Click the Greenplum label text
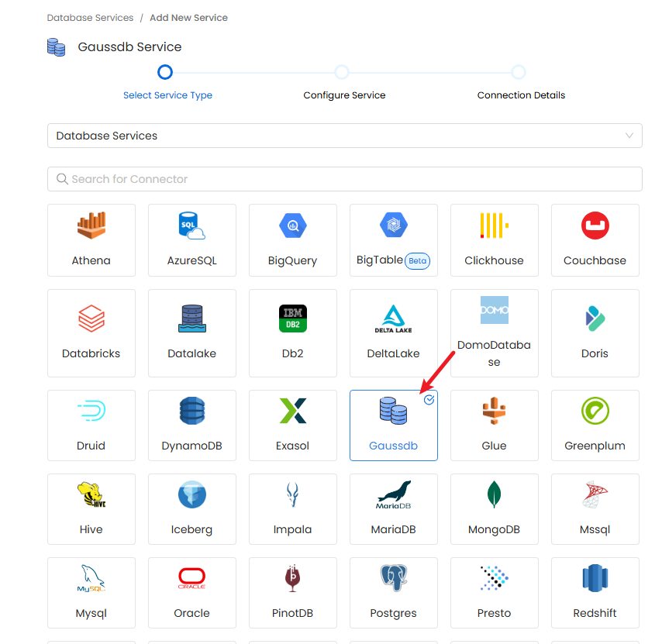Screen dimensions: 662x644 pyautogui.click(x=595, y=446)
